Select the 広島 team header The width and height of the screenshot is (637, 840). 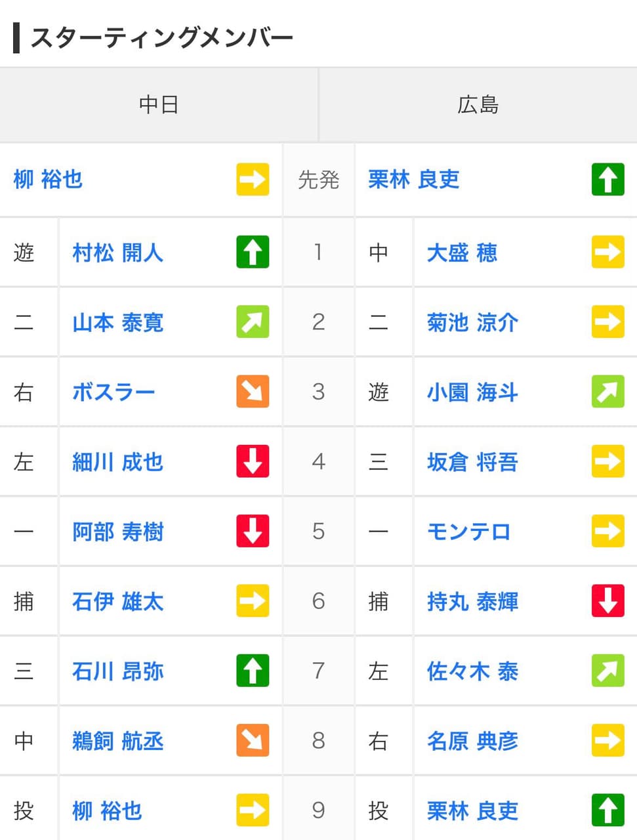(x=478, y=104)
